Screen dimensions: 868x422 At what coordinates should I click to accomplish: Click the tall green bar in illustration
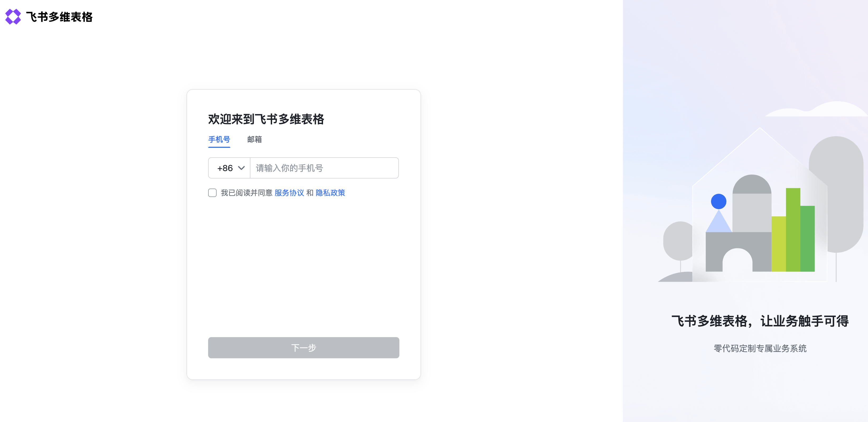click(x=793, y=230)
